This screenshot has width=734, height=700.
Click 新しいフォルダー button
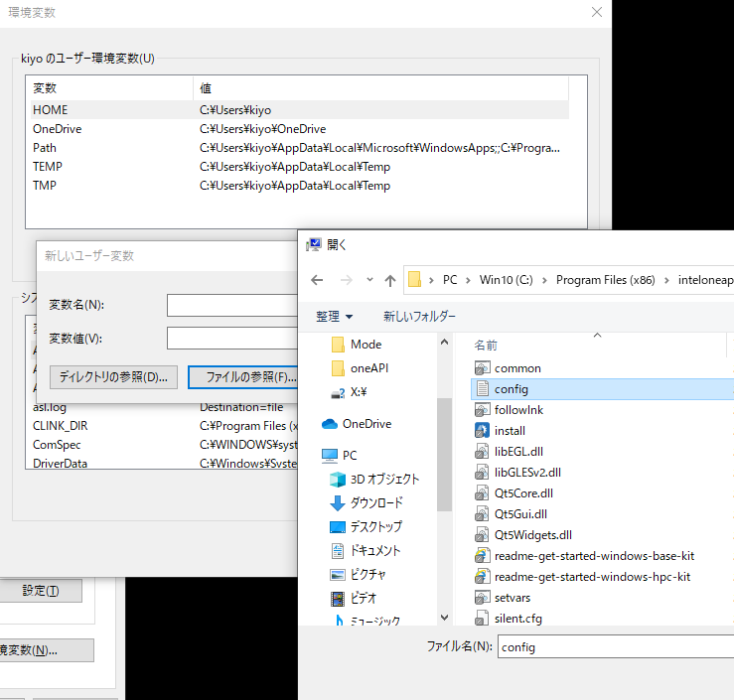(419, 317)
